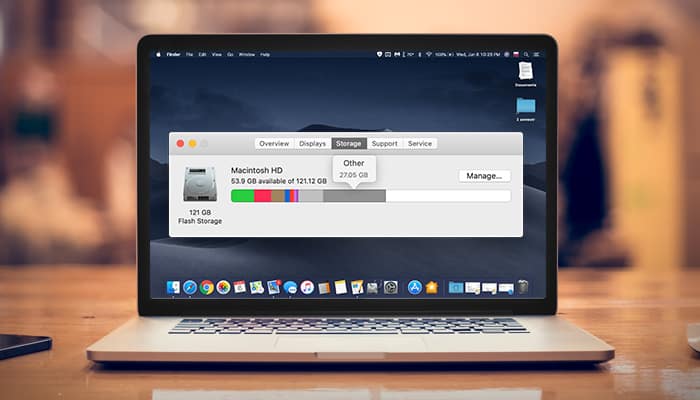Click the date and time in menu bar
This screenshot has height=400, width=700.
[x=478, y=54]
